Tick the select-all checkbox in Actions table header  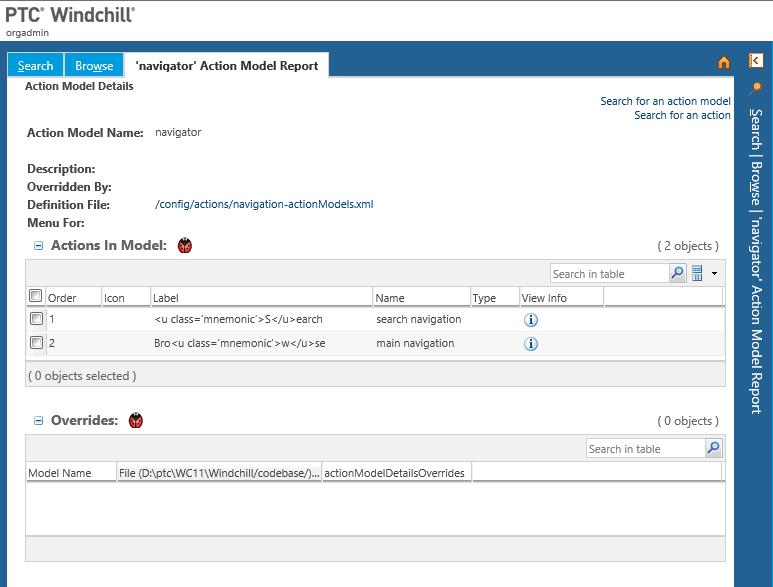pyautogui.click(x=35, y=296)
